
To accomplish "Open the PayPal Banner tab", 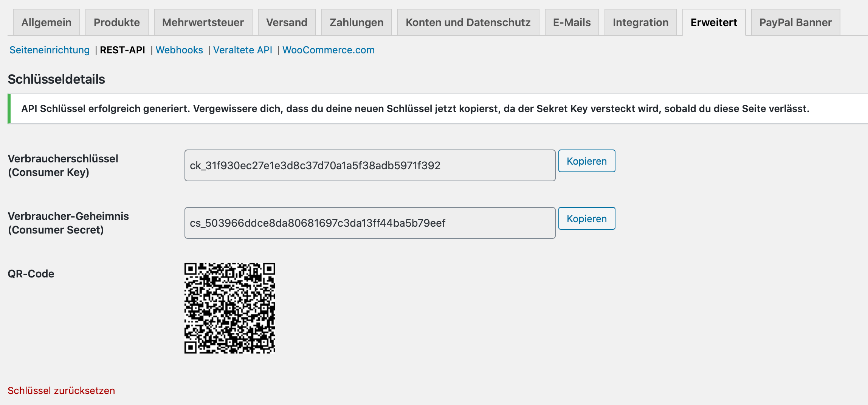I will [795, 22].
